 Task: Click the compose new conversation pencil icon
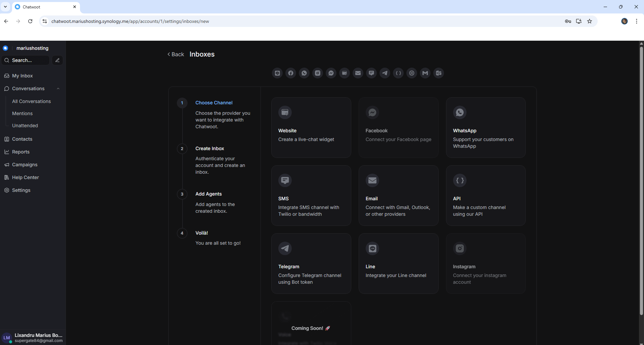click(57, 60)
